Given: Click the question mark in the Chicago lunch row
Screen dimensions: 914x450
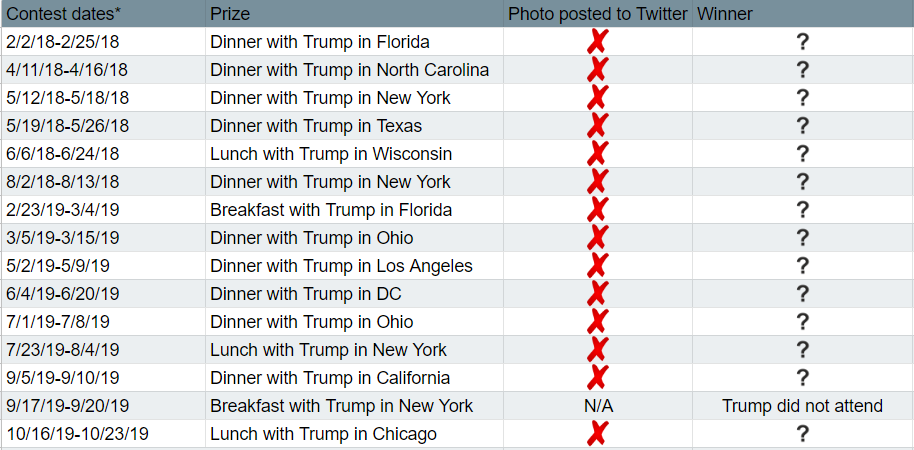Looking at the screenshot, I should click(x=803, y=434).
